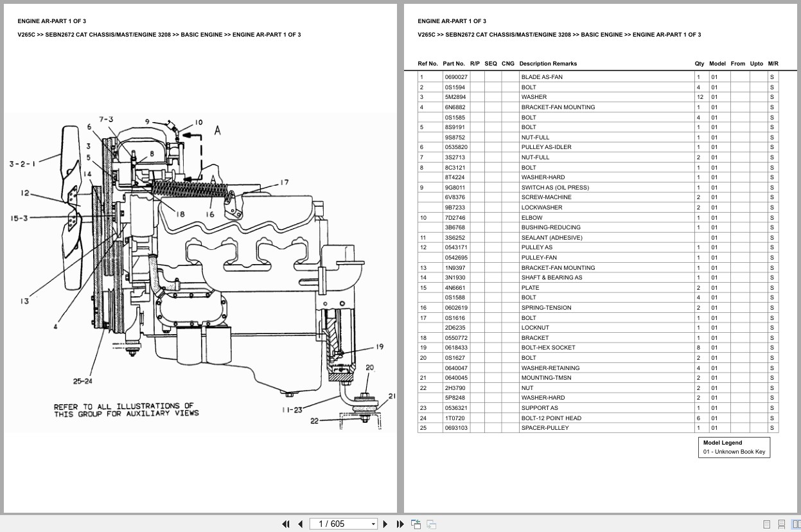Click the vertical scrollbar track
This screenshot has height=532, width=801.
click(x=797, y=257)
